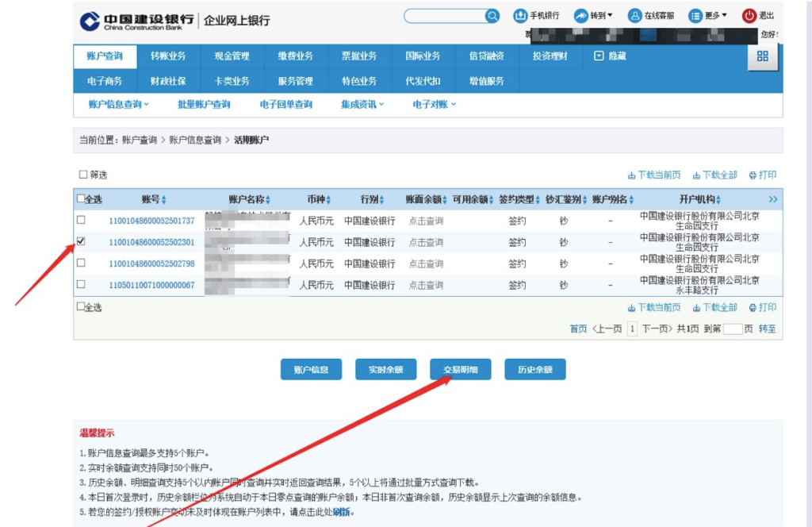The height and width of the screenshot is (527, 812).
Task: Open 票据业务 tab
Action: 359,56
